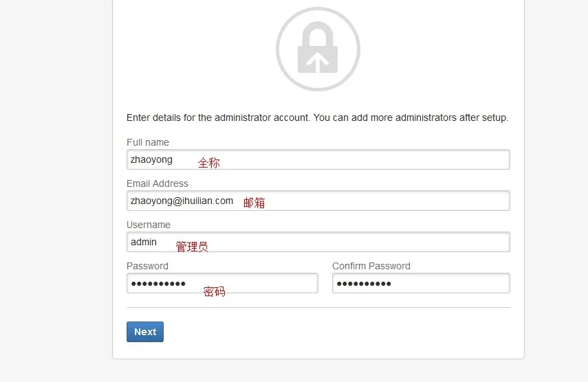Click the white upward arrow inside the padlock

(318, 61)
